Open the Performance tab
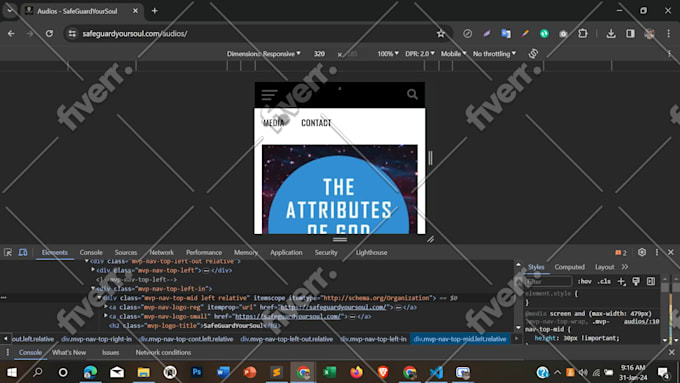 [x=204, y=252]
